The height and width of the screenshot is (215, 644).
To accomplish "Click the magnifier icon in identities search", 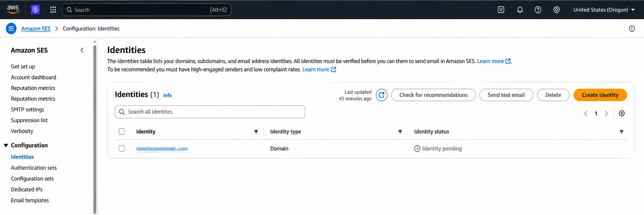I will (x=122, y=112).
